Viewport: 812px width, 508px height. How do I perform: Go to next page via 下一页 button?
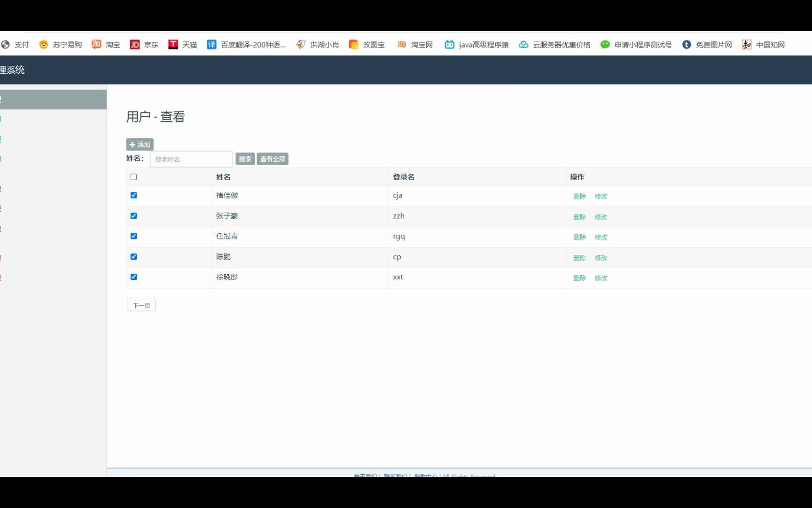point(141,305)
